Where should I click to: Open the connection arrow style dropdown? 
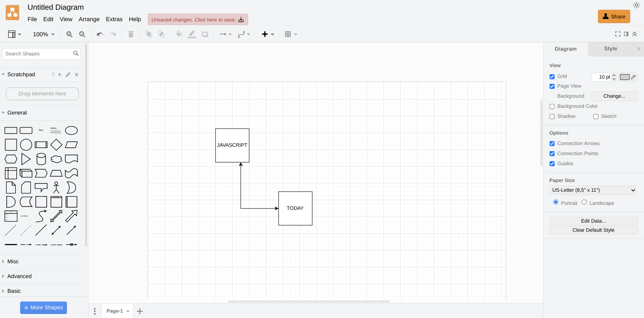[x=226, y=34]
